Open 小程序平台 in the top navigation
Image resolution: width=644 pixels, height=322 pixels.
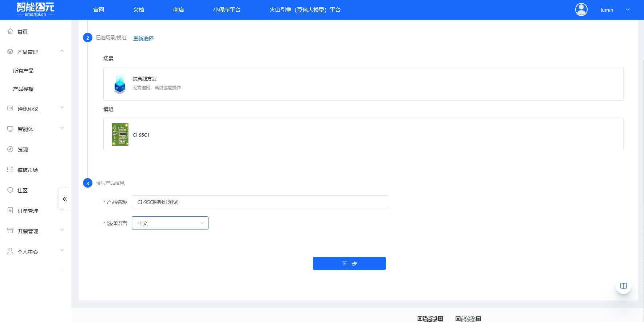pos(227,10)
